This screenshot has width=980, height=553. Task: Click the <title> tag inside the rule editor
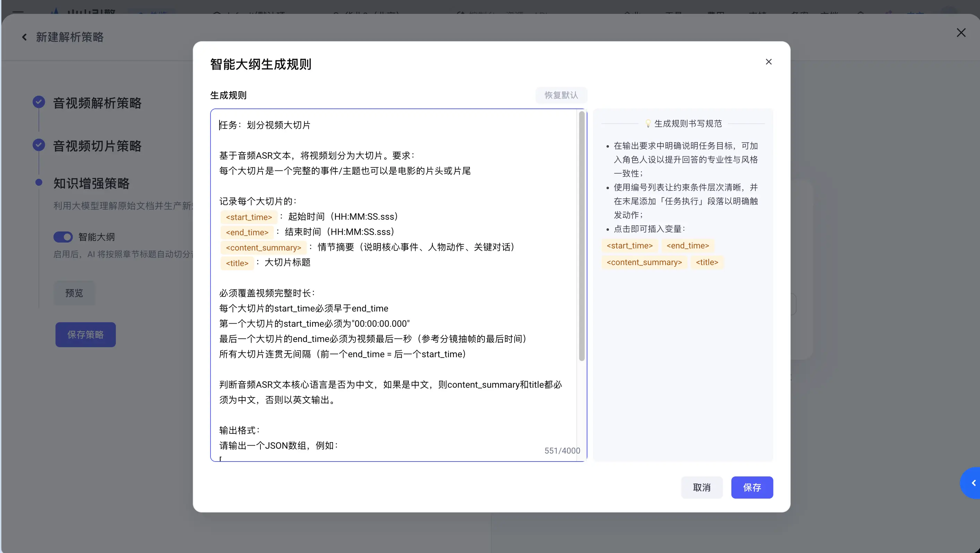237,263
